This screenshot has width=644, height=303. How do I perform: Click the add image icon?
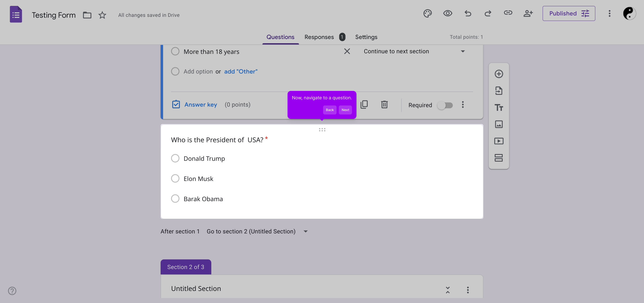click(x=499, y=124)
